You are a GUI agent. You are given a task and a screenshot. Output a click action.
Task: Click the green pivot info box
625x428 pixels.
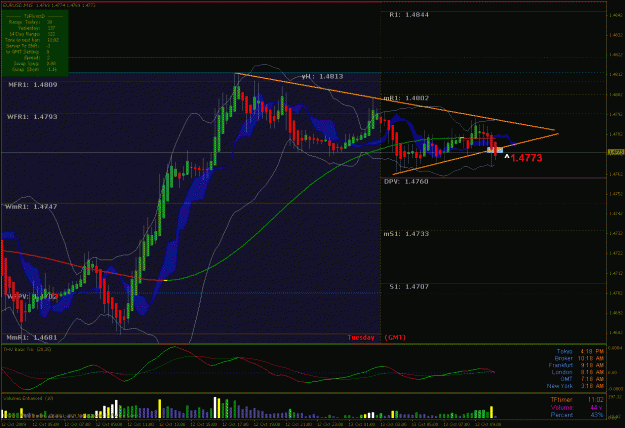click(35, 43)
